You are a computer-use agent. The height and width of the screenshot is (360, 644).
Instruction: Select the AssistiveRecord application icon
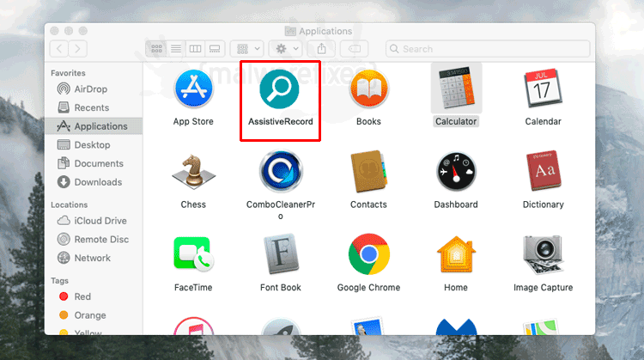tap(280, 88)
